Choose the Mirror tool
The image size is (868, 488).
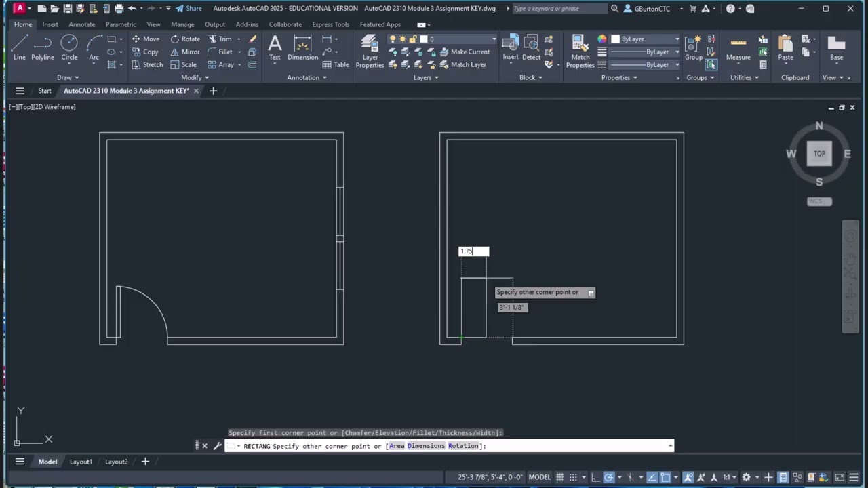pyautogui.click(x=185, y=52)
